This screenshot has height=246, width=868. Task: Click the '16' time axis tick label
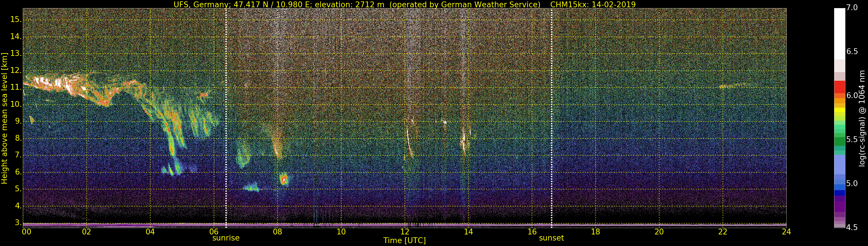(532, 232)
